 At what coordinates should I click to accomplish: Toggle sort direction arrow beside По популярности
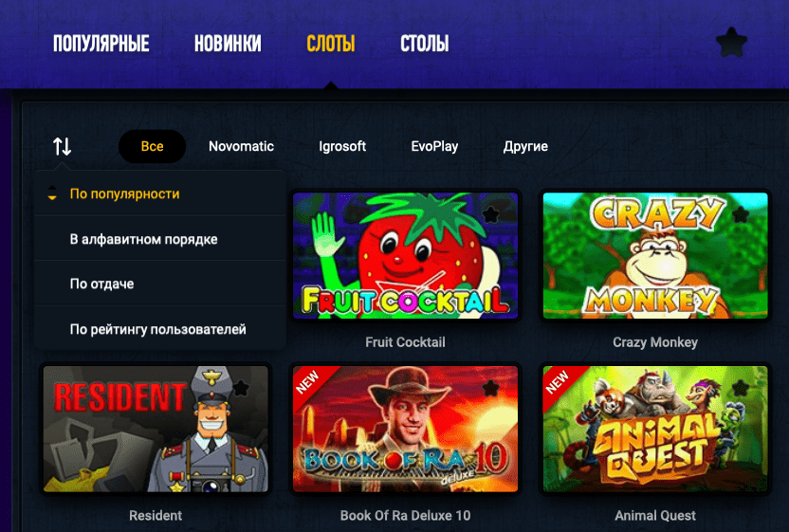click(x=52, y=193)
